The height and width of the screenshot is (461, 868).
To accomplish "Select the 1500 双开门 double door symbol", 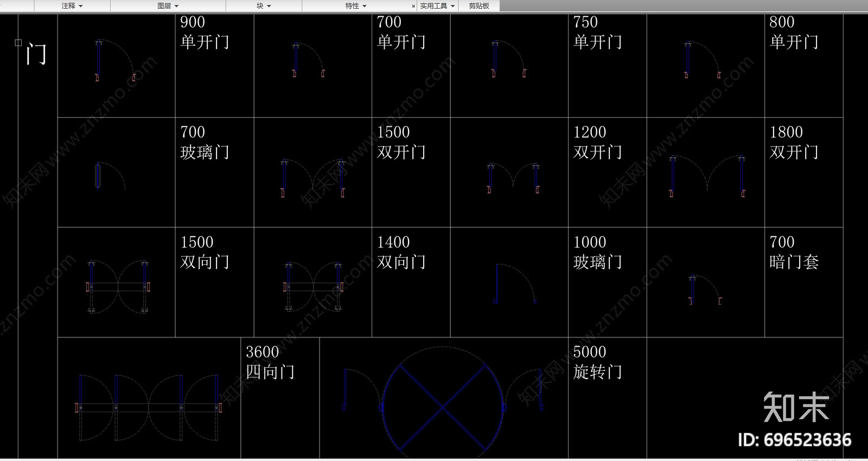I will [x=312, y=178].
